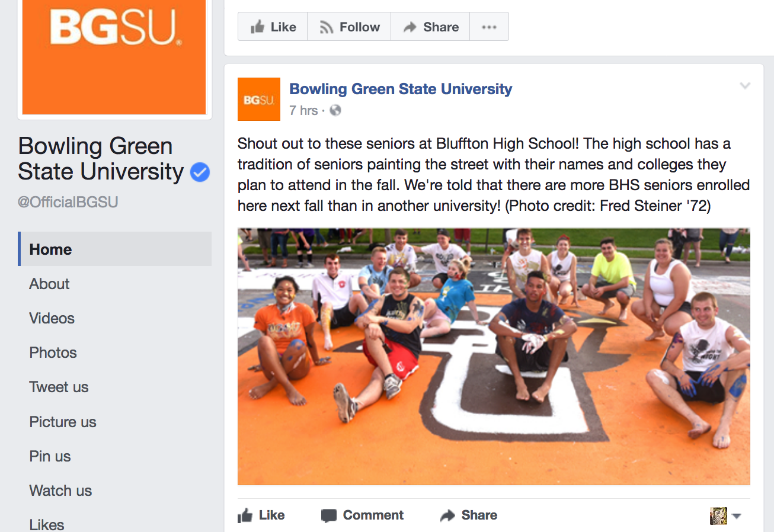This screenshot has width=774, height=532.
Task: Share the Bluffton seniors post
Action: click(x=469, y=515)
